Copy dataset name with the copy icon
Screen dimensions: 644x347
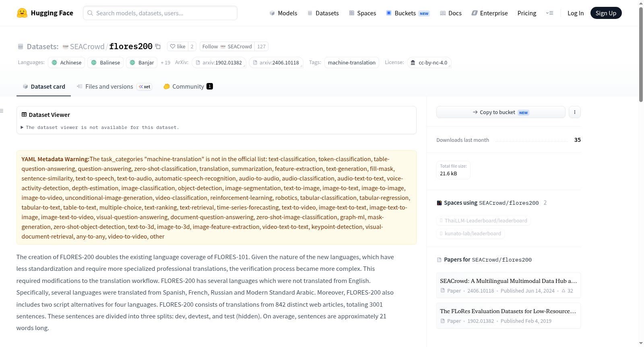pyautogui.click(x=158, y=46)
